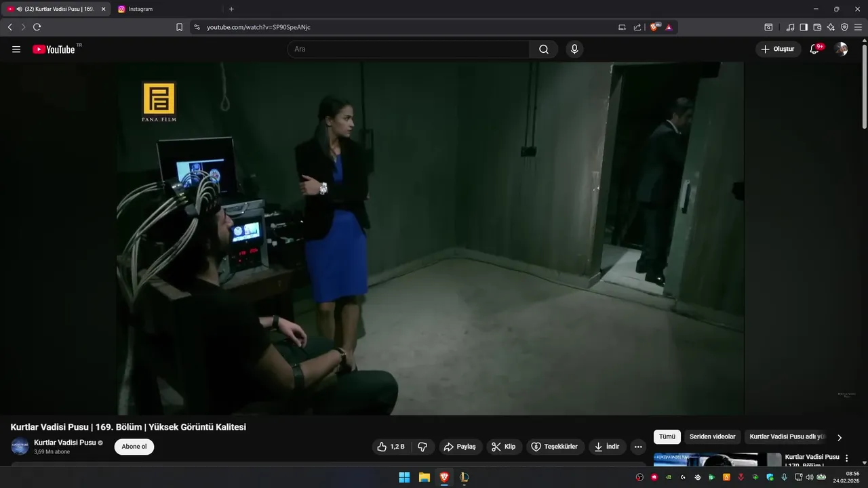Viewport: 868px width, 488px height.
Task: Select the Kurtlar Vadisi Pusu adlı chip
Action: 787,437
